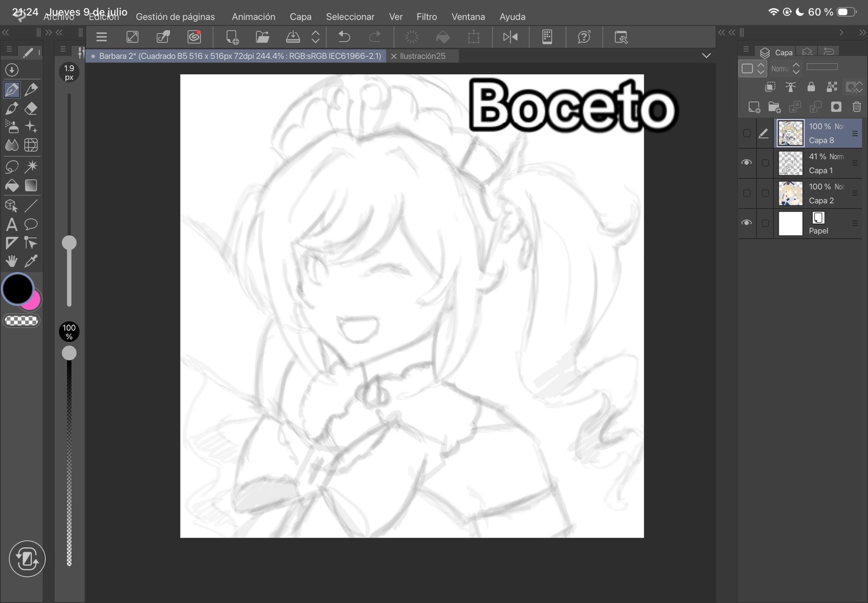
Task: Select the Fill bucket tool
Action: click(12, 185)
